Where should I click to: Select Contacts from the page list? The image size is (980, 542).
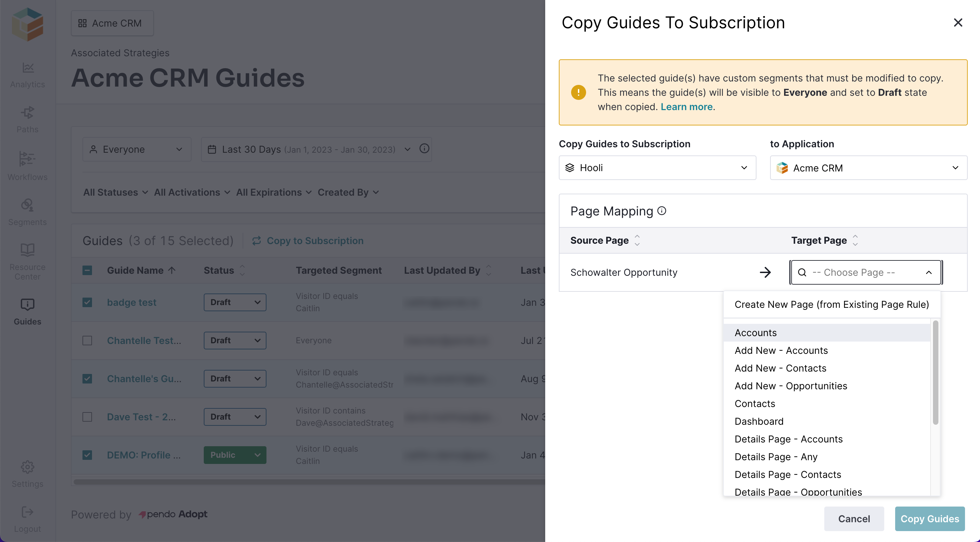tap(827, 404)
